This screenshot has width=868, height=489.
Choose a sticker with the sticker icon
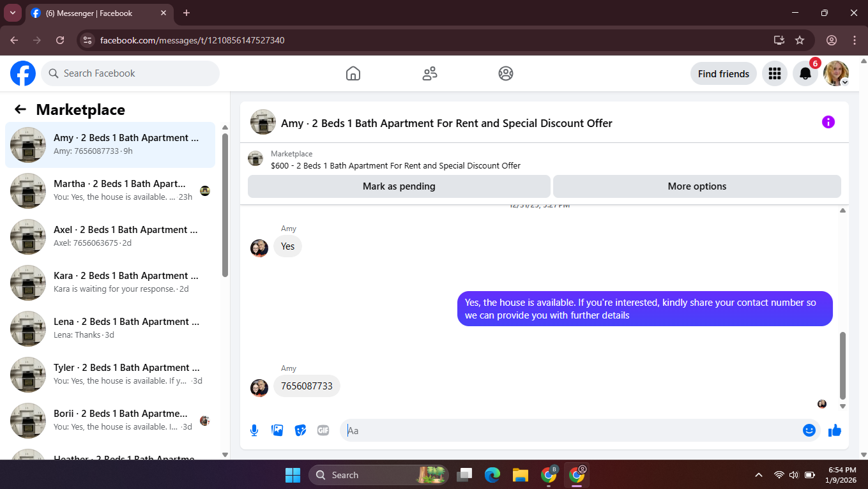coord(300,430)
